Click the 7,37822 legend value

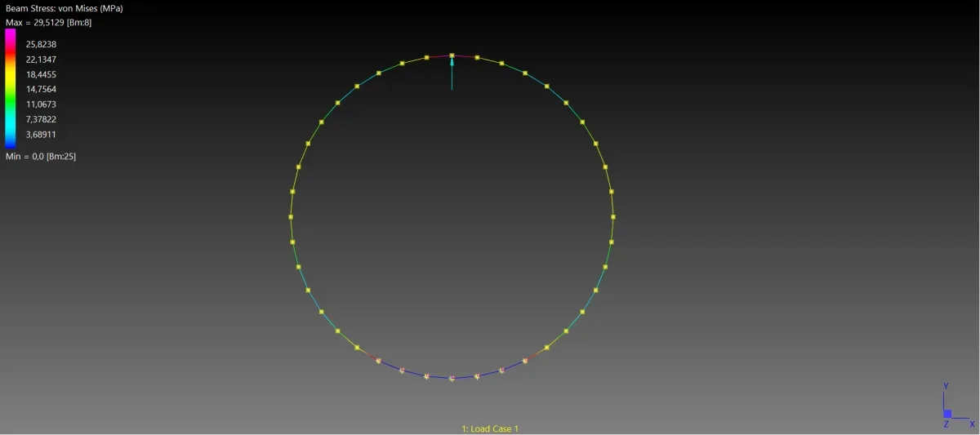click(41, 119)
